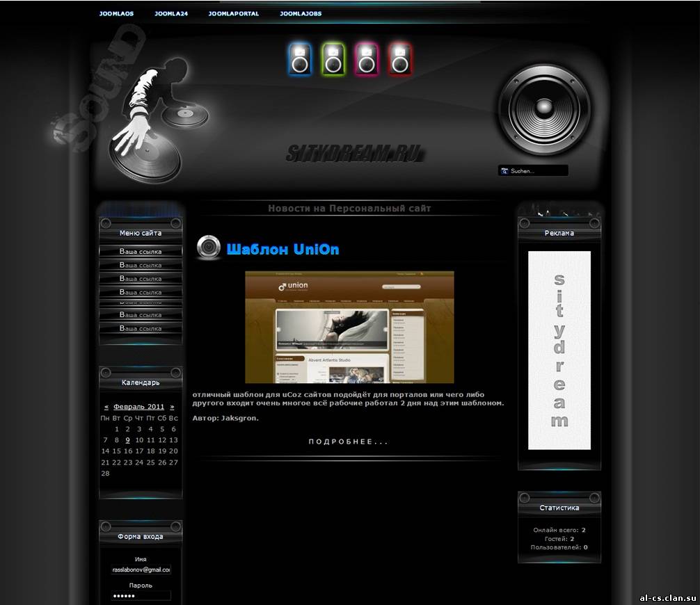Open the Шаблон UniOn post title
The image size is (700, 605).
pyautogui.click(x=283, y=250)
